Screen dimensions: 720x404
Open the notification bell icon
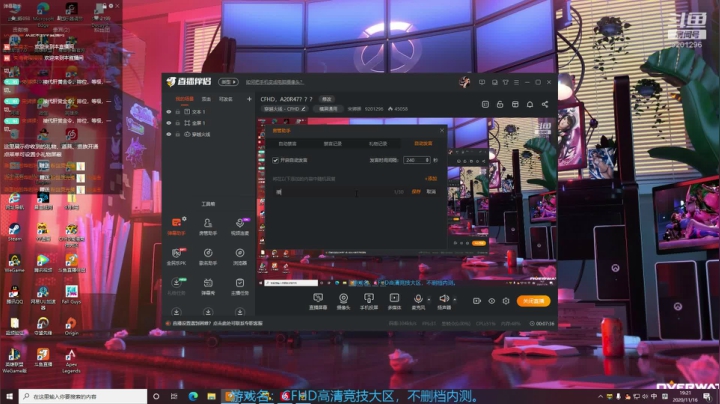pyautogui.click(x=530, y=104)
